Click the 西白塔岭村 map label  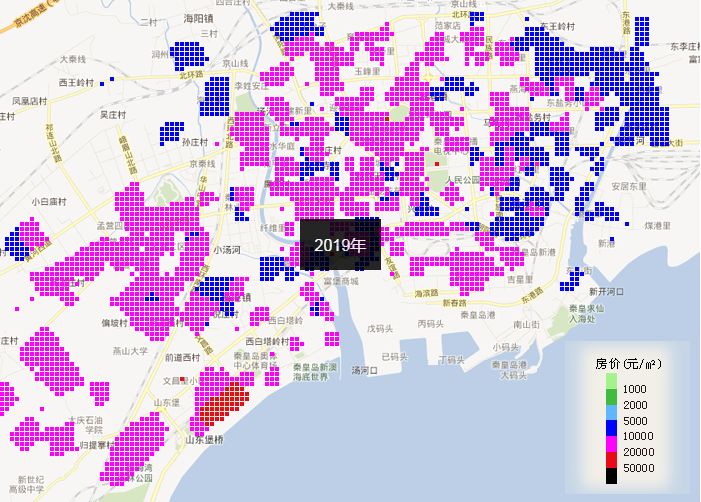(x=268, y=342)
